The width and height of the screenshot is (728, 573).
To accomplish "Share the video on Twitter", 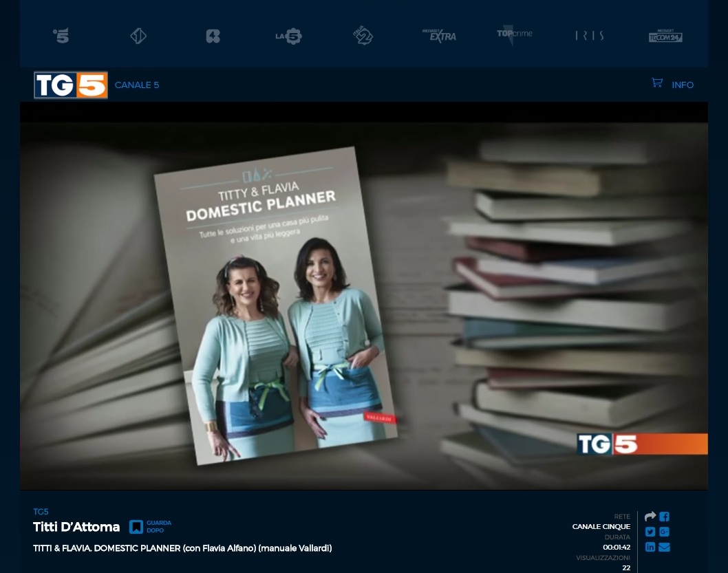I will point(650,532).
